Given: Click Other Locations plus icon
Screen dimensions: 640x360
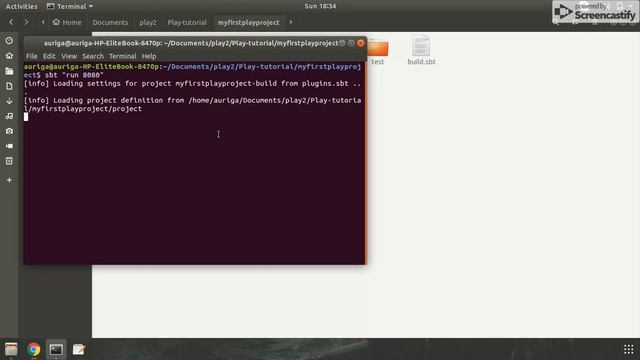Looking at the screenshot, I should [9, 180].
